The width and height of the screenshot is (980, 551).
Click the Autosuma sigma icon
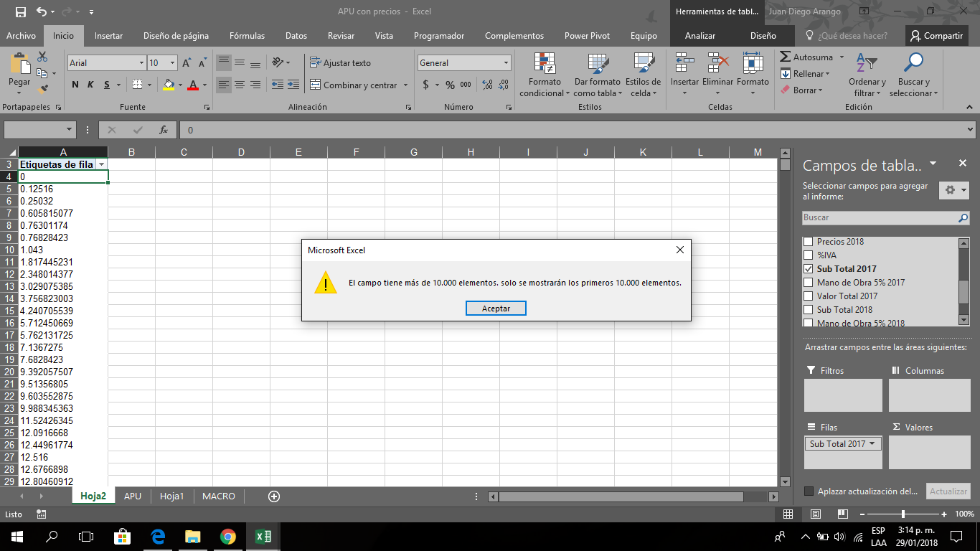point(786,57)
